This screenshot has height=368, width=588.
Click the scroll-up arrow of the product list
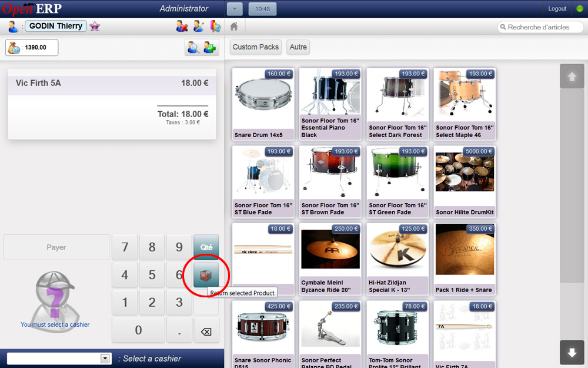[x=572, y=76]
